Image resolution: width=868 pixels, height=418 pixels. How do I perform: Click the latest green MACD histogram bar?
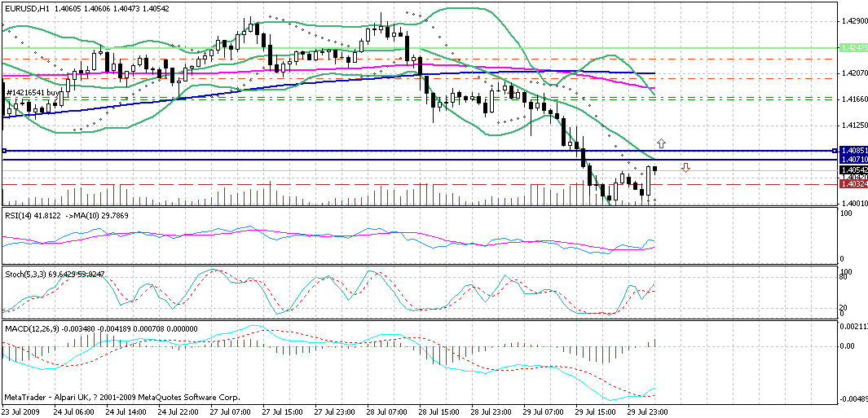pyautogui.click(x=655, y=343)
